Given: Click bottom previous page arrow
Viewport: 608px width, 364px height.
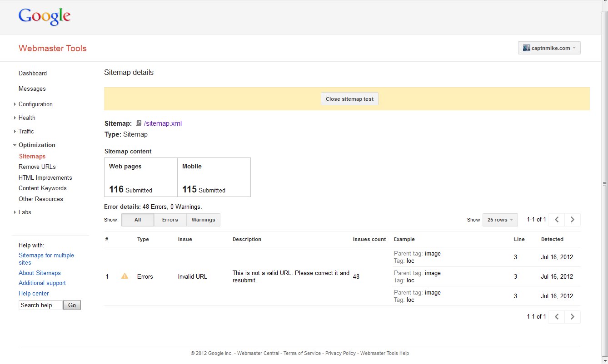Looking at the screenshot, I should click(x=557, y=317).
